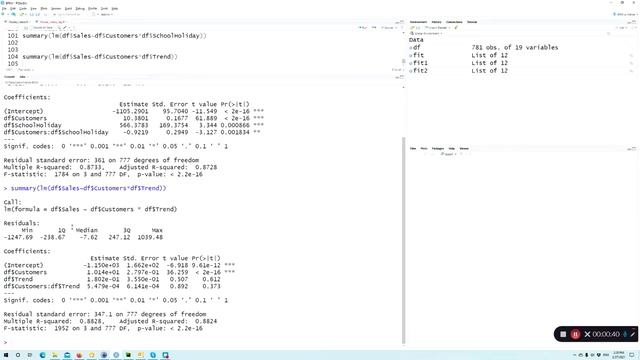This screenshot has width=640, height=360.
Task: Open the Export dropdown in Plots pane
Action: coord(449,154)
